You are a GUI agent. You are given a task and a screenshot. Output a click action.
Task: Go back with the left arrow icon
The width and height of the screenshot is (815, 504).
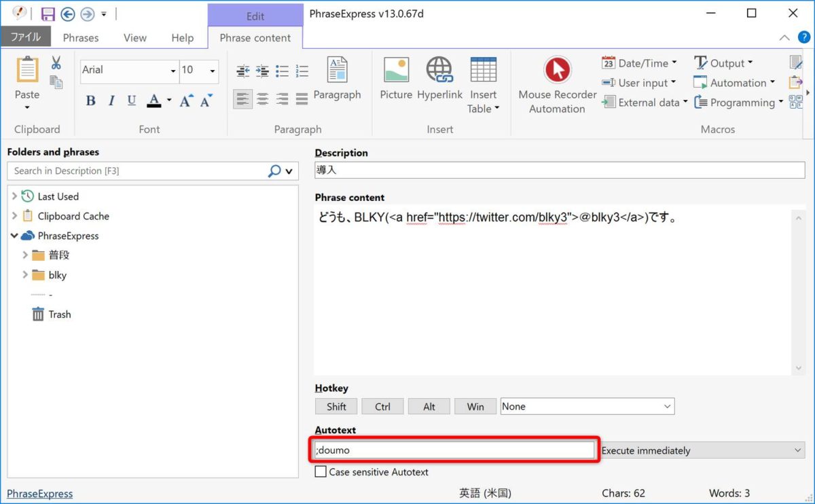point(67,14)
